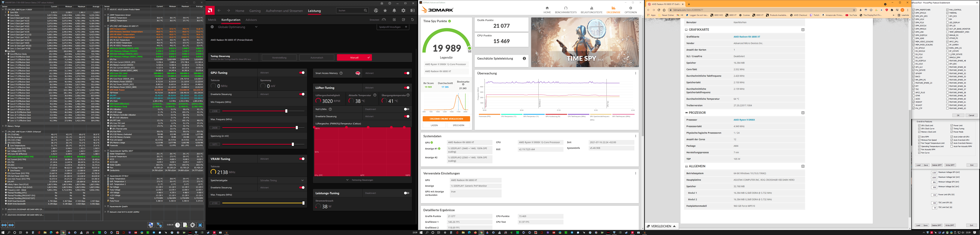Open Chrome three-dot menu
Viewport: 980px width, 235px height.
click(908, 10)
